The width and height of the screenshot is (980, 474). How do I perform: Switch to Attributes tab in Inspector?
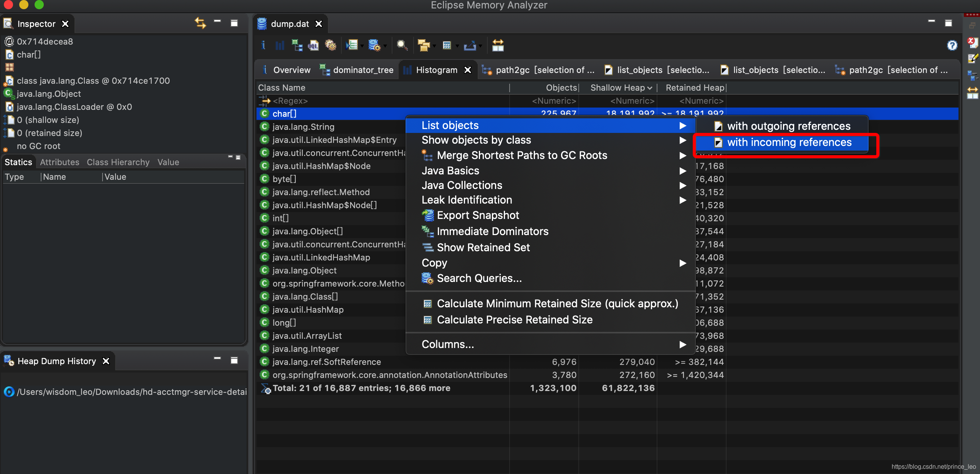pyautogui.click(x=60, y=162)
